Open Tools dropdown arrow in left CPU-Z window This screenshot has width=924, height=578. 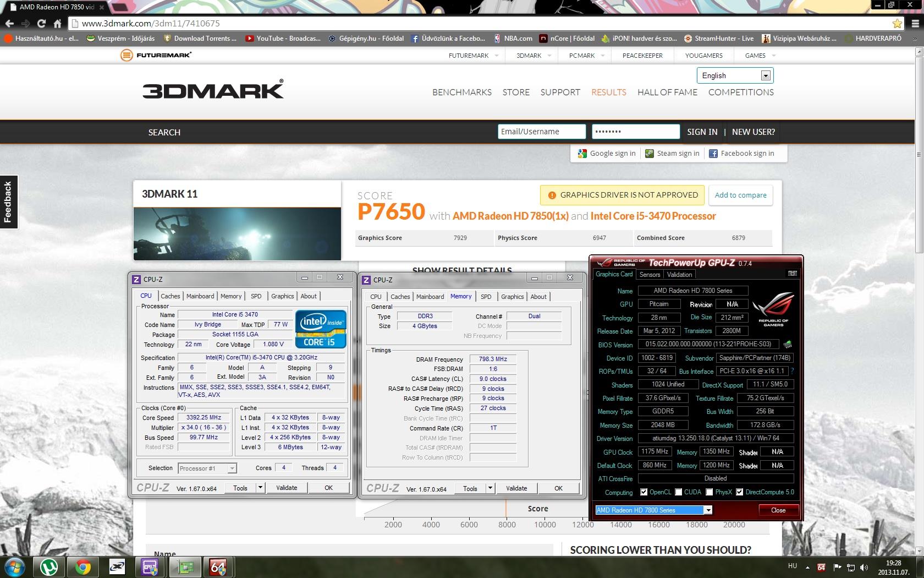[260, 488]
